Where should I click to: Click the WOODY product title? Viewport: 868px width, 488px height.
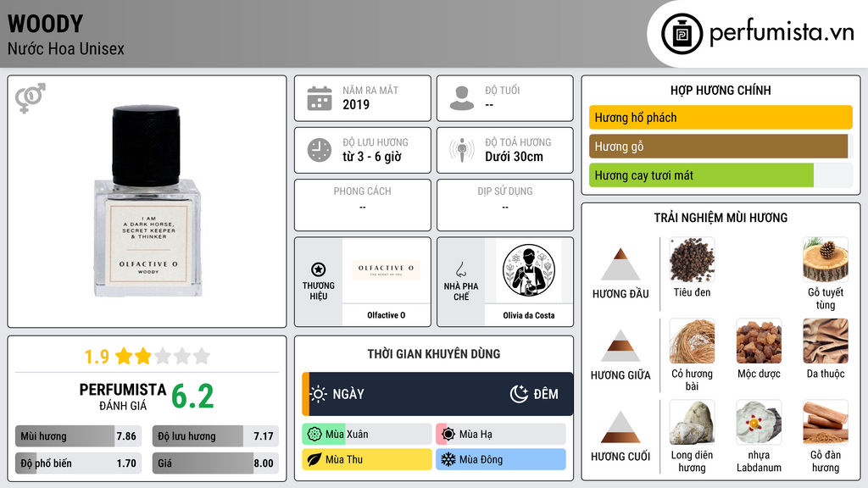[46, 24]
